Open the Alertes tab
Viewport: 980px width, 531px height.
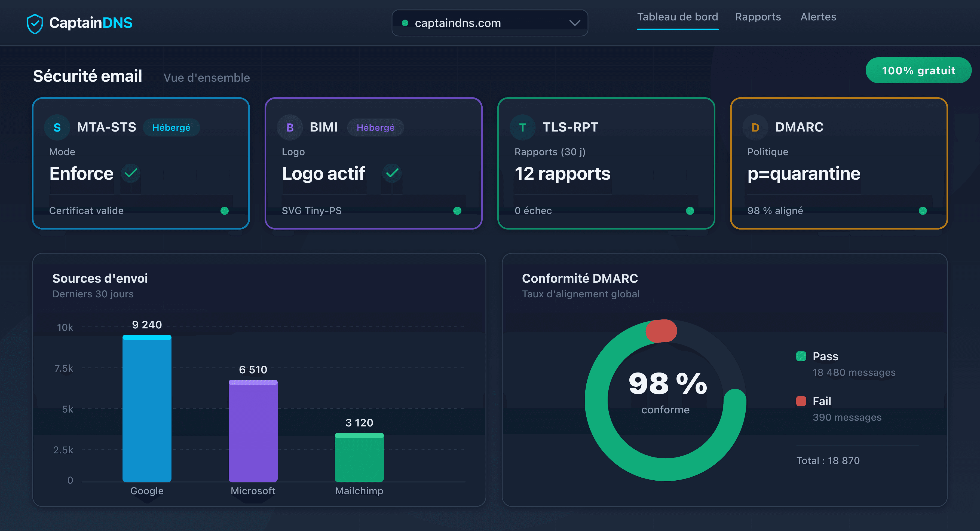coord(818,17)
